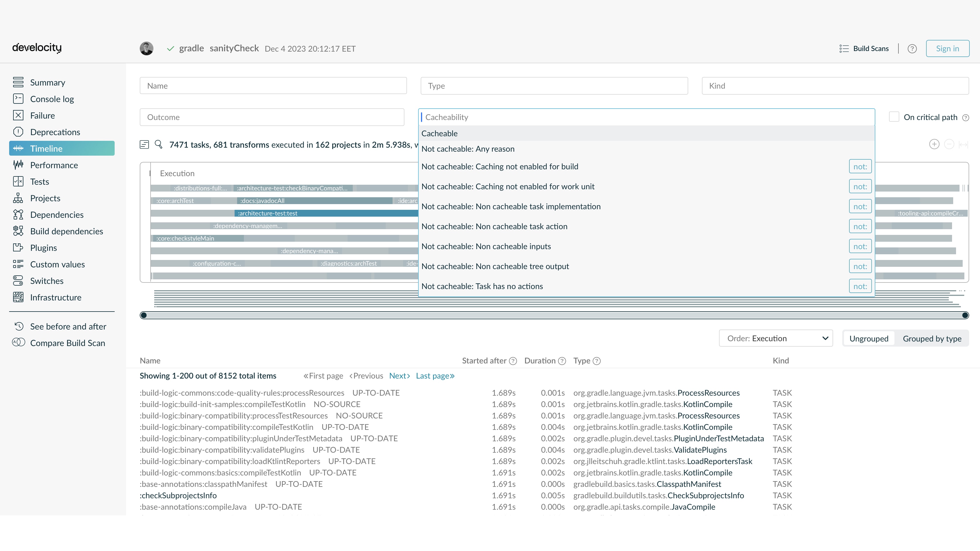Open the Performance waveform icon
This screenshot has height=551, width=980.
click(x=18, y=165)
